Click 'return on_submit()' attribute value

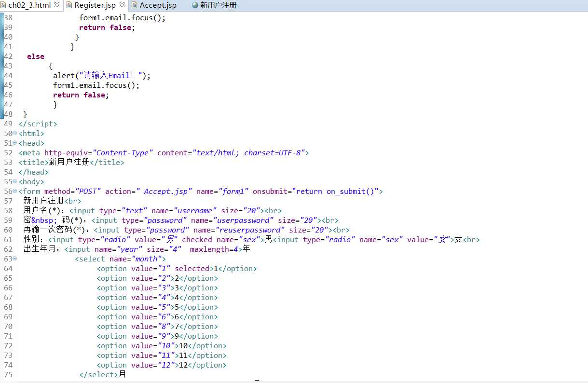point(336,191)
